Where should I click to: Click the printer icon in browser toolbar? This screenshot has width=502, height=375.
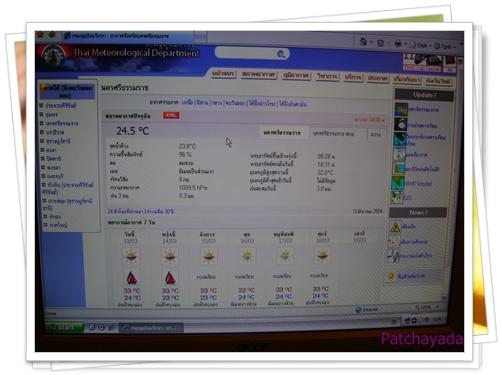(x=398, y=43)
